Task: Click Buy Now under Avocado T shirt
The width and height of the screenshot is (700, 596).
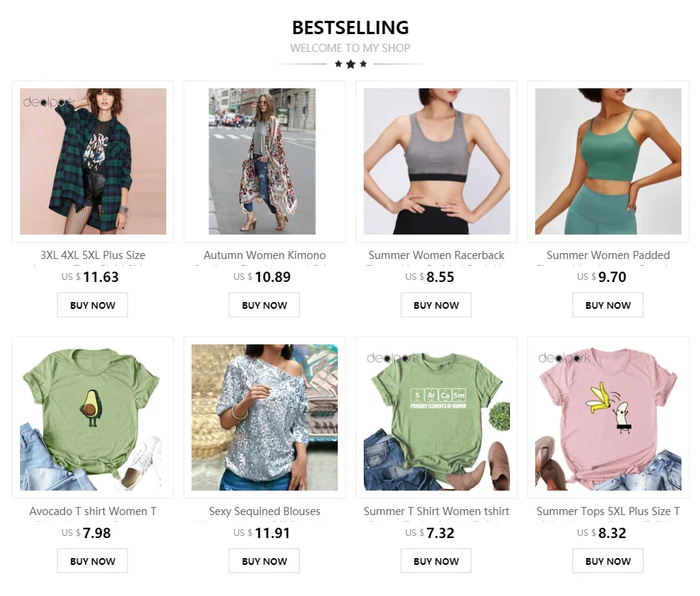Action: point(92,561)
